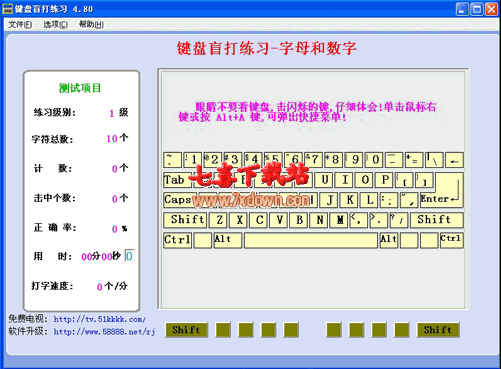Click the right bracket ] key
This screenshot has width=501, height=369.
coord(424,180)
